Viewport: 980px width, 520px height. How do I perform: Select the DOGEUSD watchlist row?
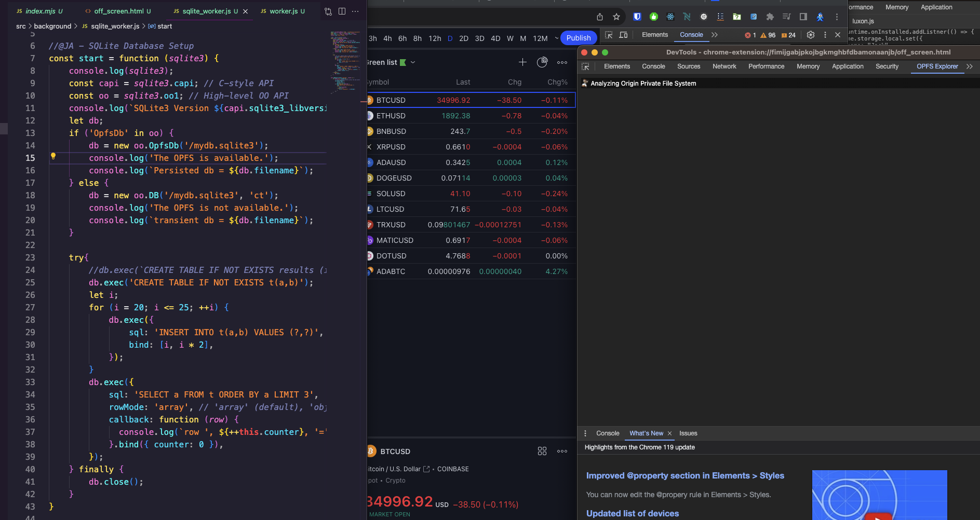tap(471, 178)
